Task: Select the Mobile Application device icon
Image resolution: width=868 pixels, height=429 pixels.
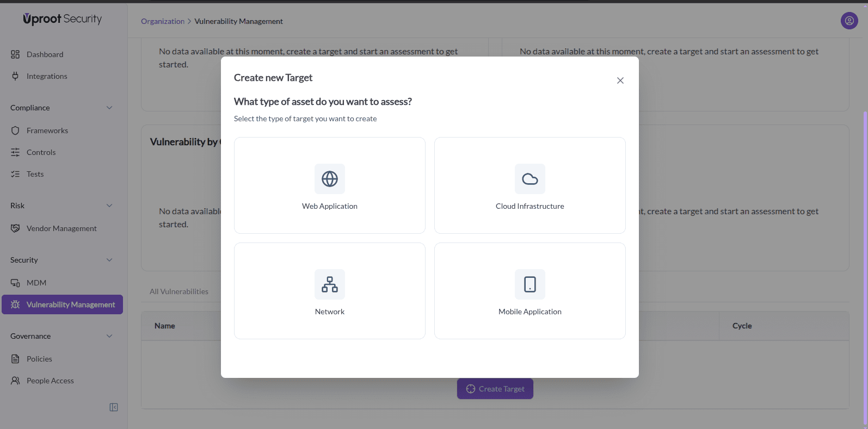Action: (530, 284)
